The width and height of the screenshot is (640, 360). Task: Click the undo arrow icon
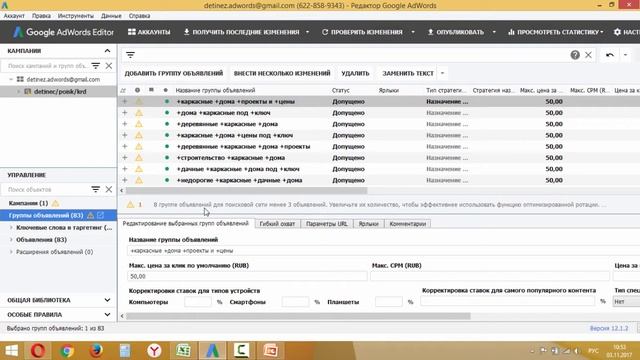click(610, 55)
